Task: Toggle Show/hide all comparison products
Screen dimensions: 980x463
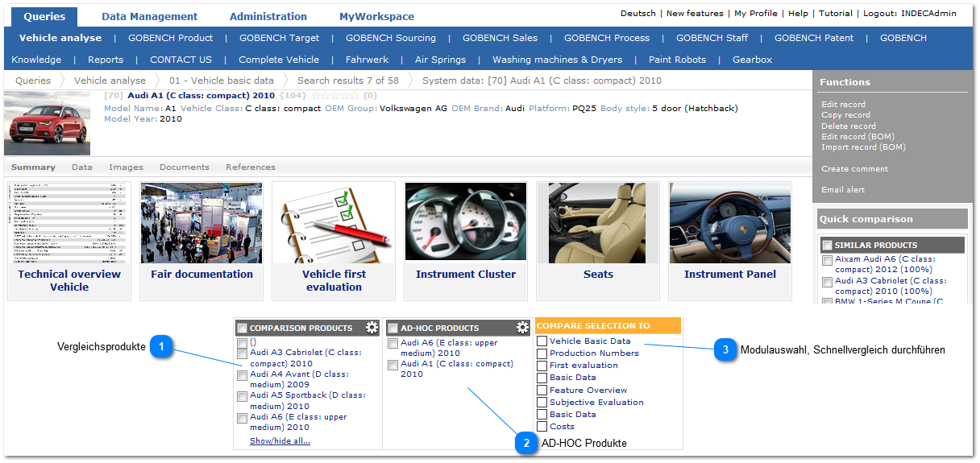Action: click(280, 441)
